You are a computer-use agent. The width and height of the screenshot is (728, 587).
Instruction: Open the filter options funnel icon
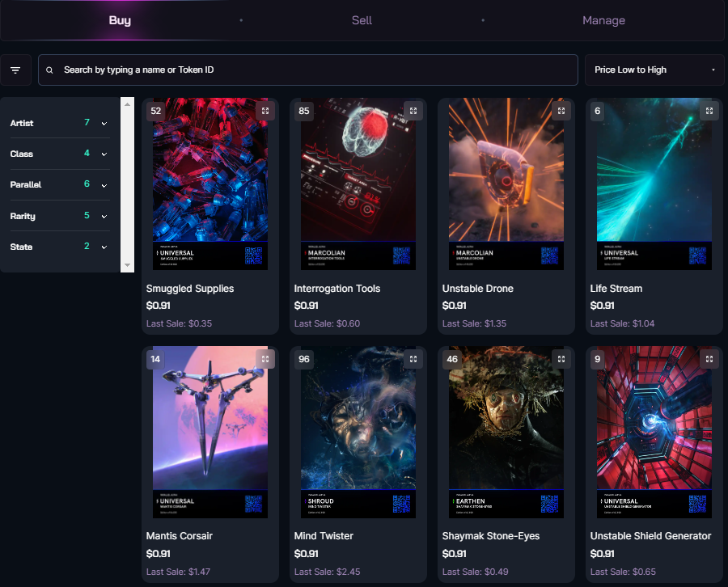point(16,70)
